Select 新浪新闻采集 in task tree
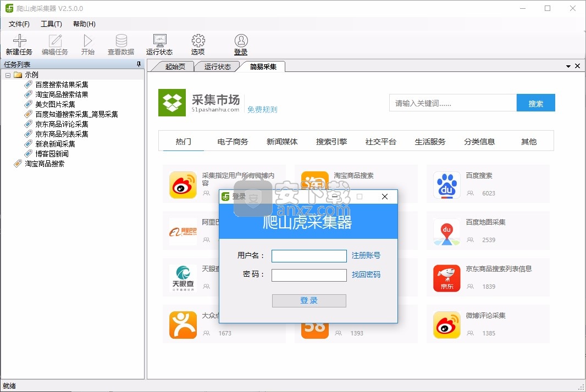 coord(55,144)
